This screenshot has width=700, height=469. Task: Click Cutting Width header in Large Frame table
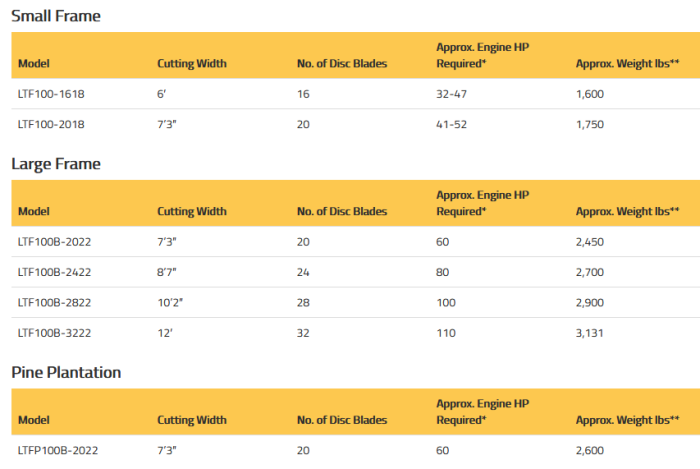(x=192, y=212)
